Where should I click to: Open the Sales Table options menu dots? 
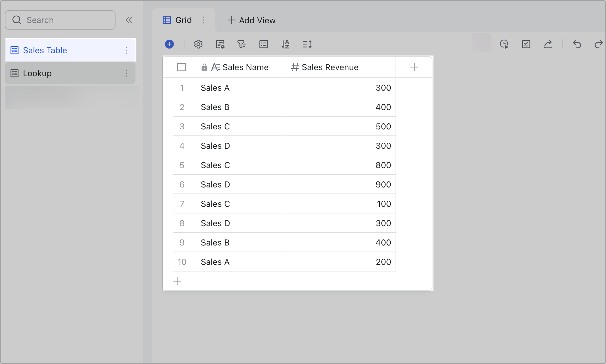point(126,50)
